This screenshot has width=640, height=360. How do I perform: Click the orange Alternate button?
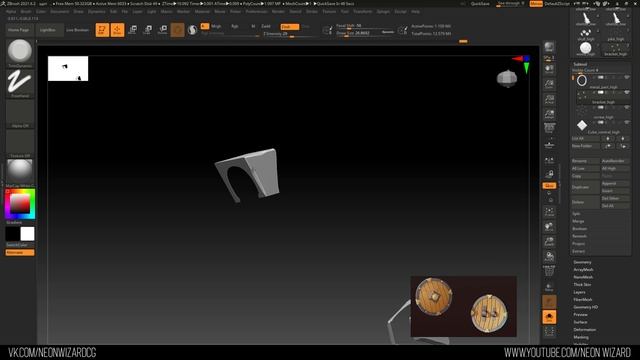(x=20, y=253)
